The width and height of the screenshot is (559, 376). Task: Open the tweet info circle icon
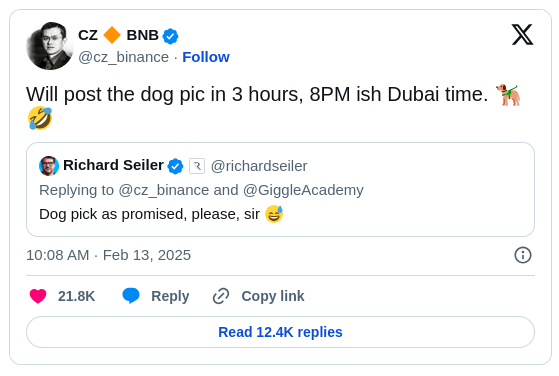(x=523, y=255)
